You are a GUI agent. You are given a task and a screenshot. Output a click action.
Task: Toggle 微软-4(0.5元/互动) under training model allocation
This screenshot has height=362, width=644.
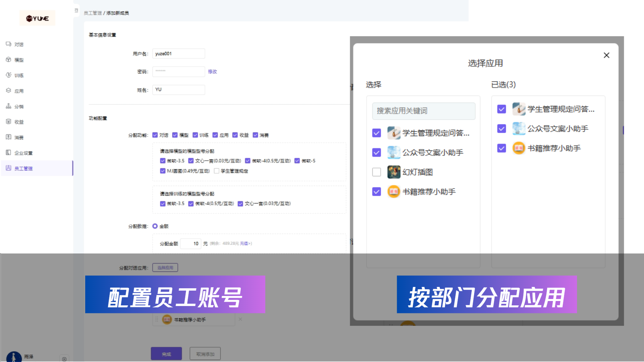(191, 203)
